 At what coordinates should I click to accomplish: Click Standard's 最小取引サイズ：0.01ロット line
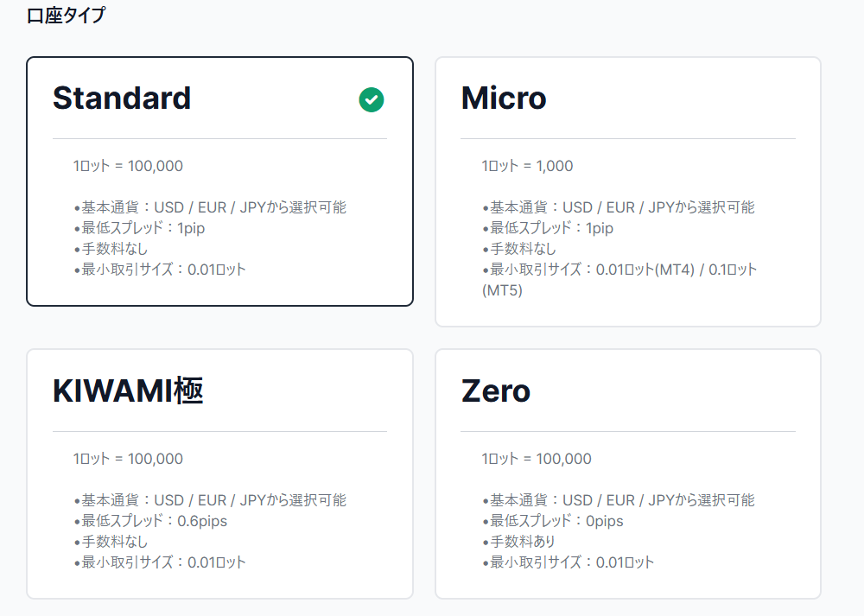point(160,270)
